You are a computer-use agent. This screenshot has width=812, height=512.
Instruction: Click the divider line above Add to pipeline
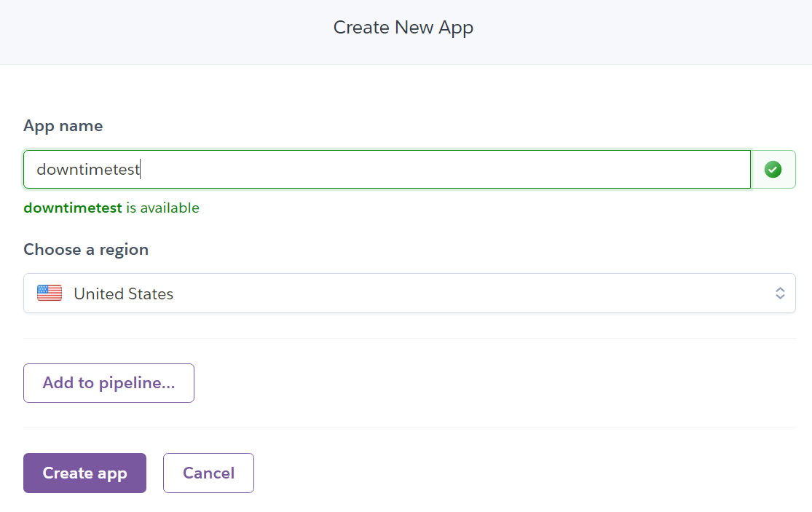(408, 338)
